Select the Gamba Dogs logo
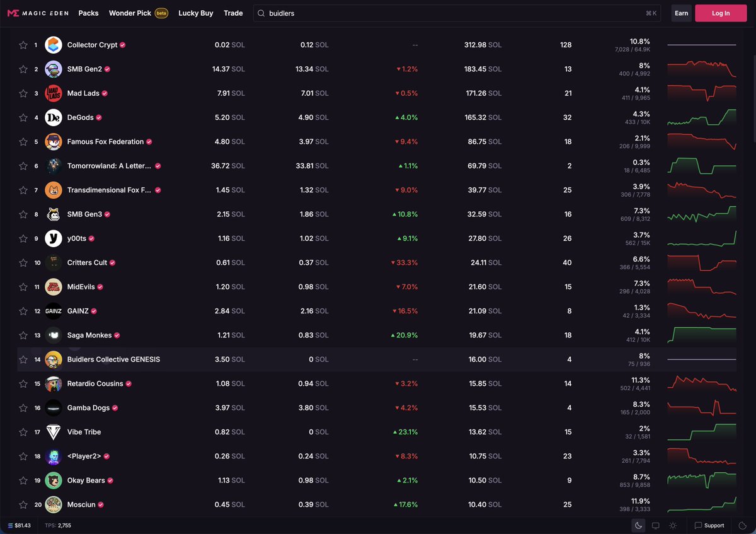756x534 pixels. pyautogui.click(x=54, y=408)
